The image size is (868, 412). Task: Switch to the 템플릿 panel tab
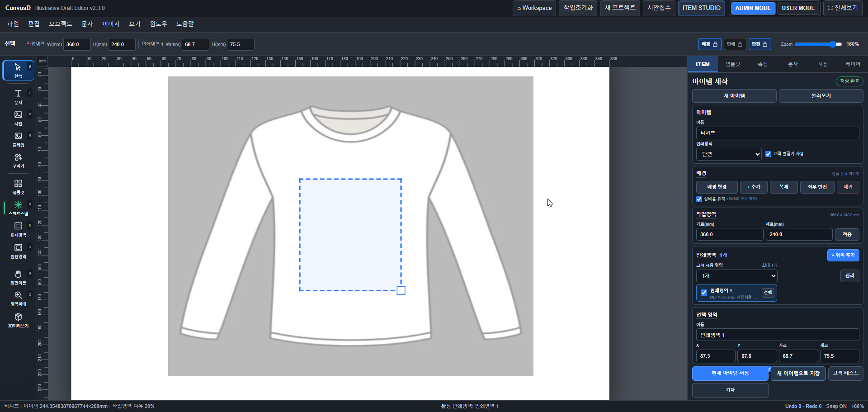(733, 64)
